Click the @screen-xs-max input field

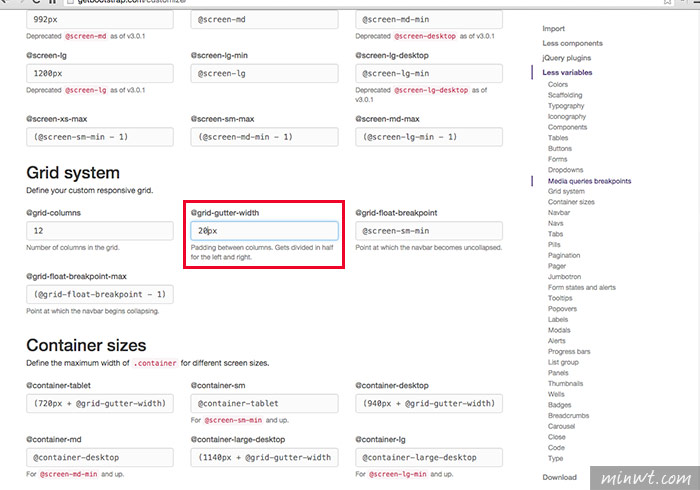(100, 137)
